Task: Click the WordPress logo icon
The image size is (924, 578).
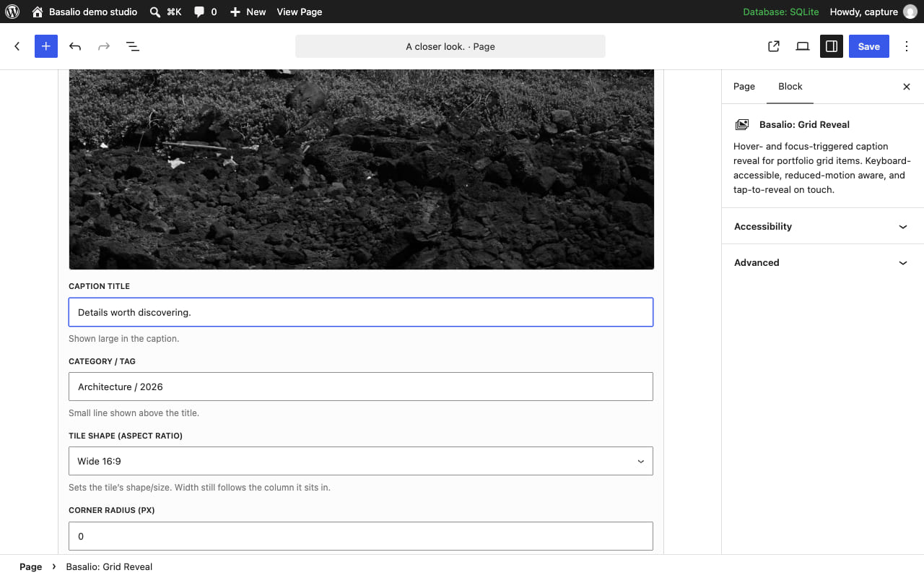Action: tap(12, 12)
